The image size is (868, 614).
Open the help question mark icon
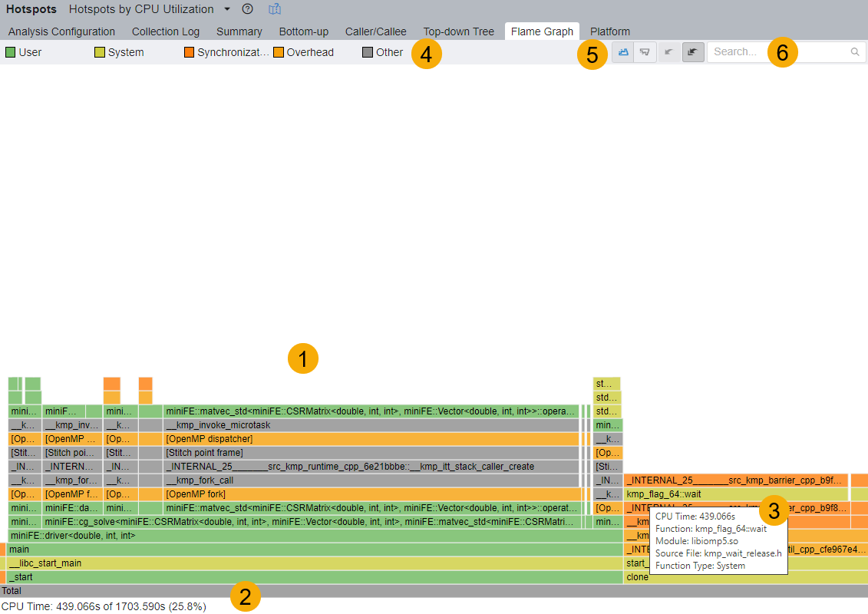(247, 9)
